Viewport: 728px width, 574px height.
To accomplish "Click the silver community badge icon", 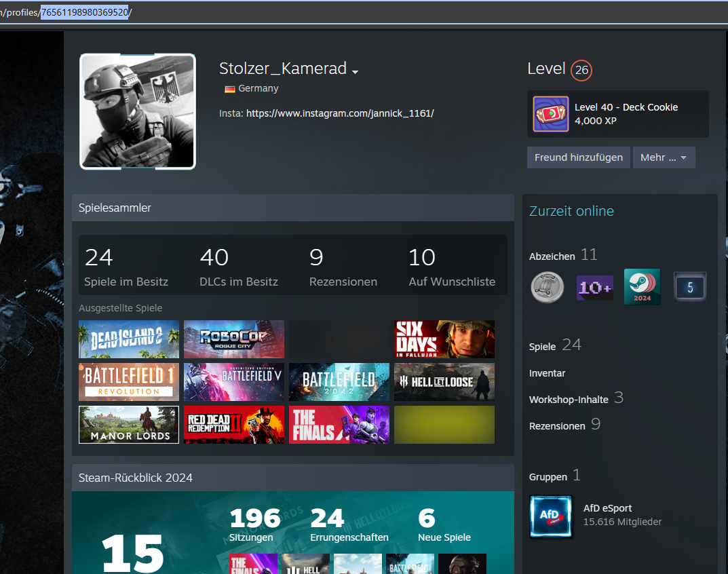I will pos(547,287).
